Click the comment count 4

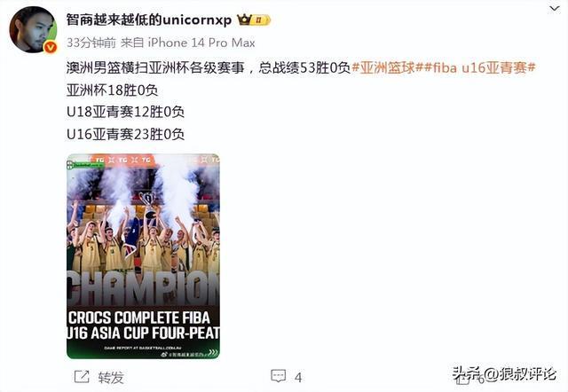298,378
